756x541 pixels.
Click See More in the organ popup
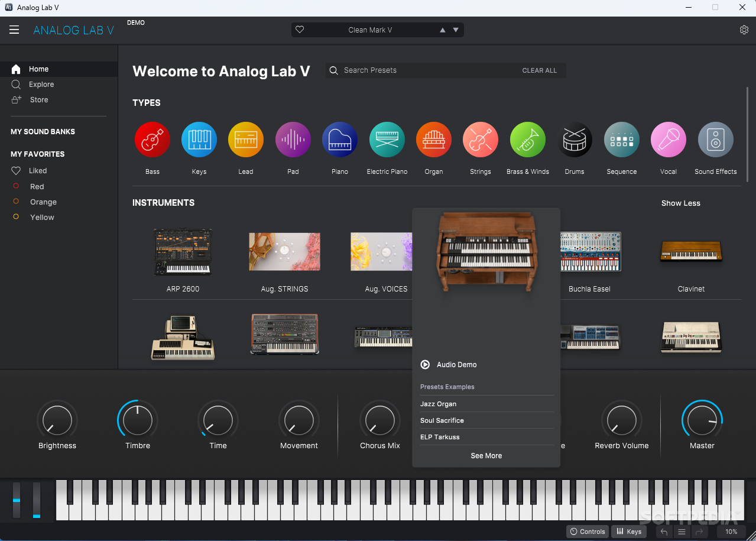(x=486, y=456)
